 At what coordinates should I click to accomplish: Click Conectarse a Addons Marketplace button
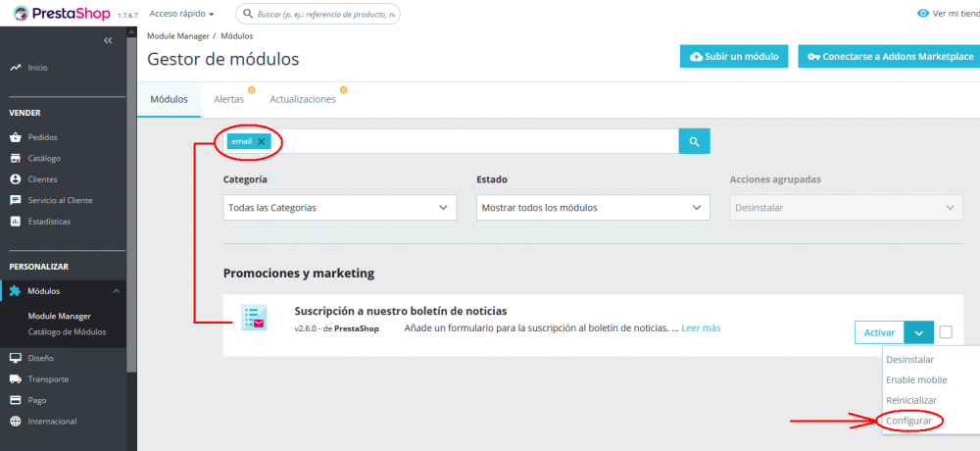pos(890,56)
